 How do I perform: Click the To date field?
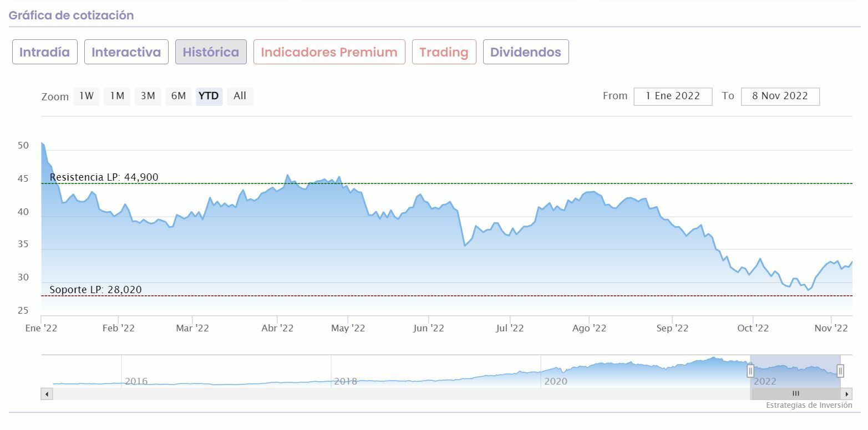click(779, 96)
